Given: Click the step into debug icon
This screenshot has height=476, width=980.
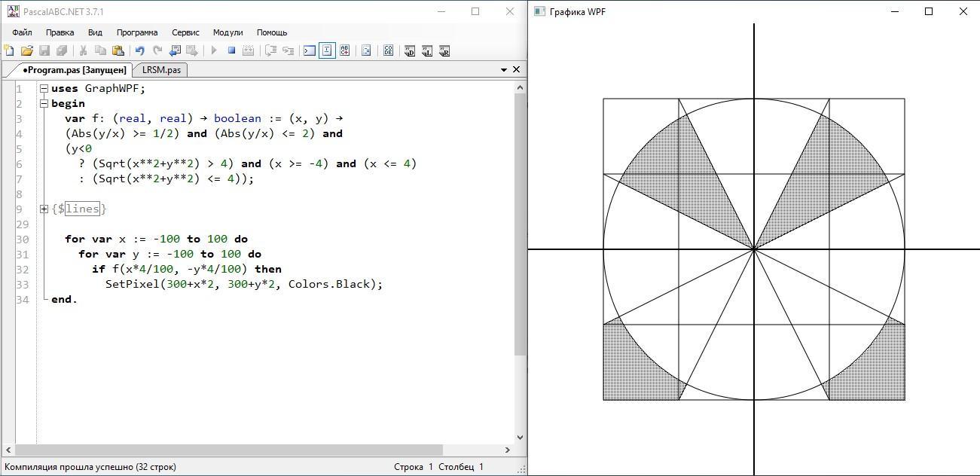Looking at the screenshot, I should (x=288, y=50).
